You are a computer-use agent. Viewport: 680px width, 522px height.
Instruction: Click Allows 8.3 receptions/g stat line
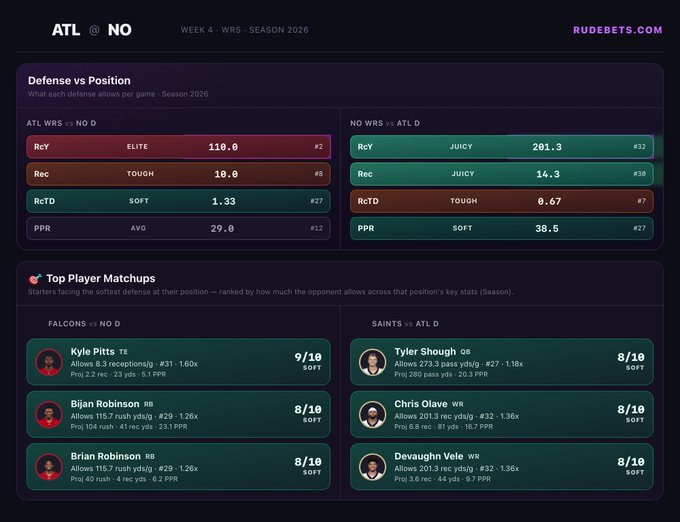(x=134, y=364)
